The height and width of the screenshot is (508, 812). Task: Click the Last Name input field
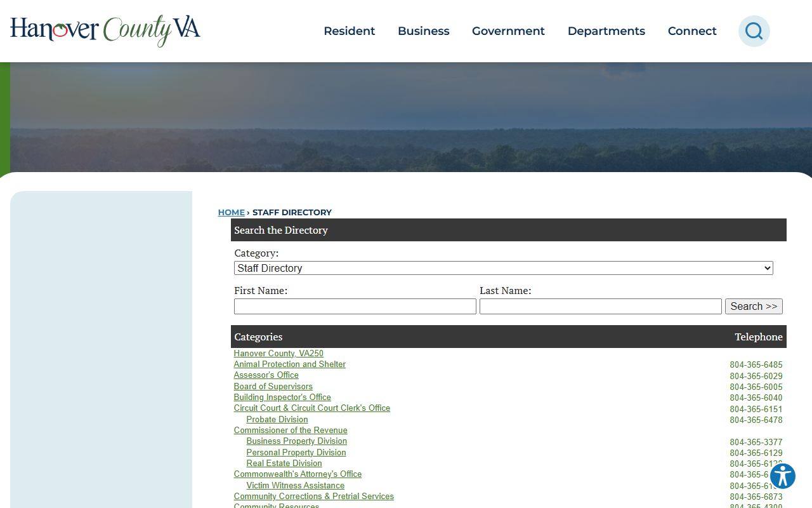pos(601,306)
